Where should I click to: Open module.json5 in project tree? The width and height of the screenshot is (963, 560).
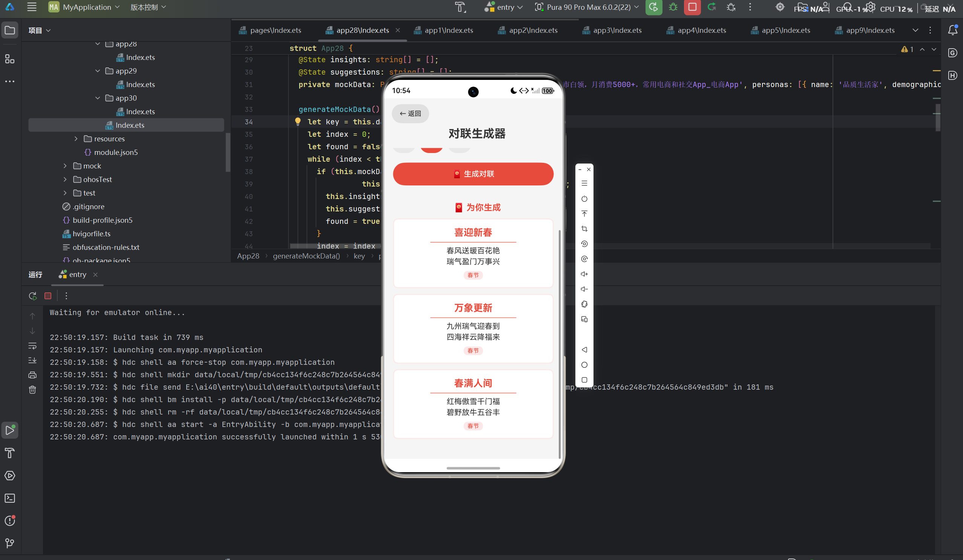tap(116, 152)
